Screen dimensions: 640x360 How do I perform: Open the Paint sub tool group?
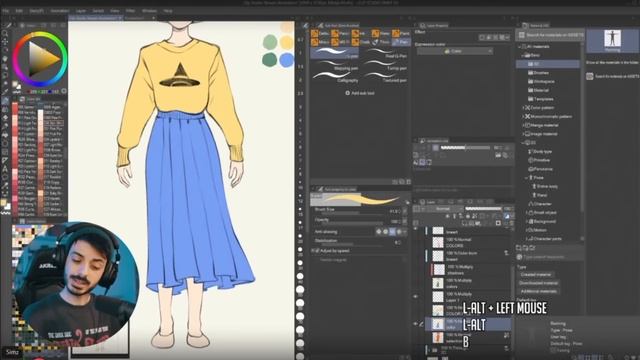(x=401, y=33)
